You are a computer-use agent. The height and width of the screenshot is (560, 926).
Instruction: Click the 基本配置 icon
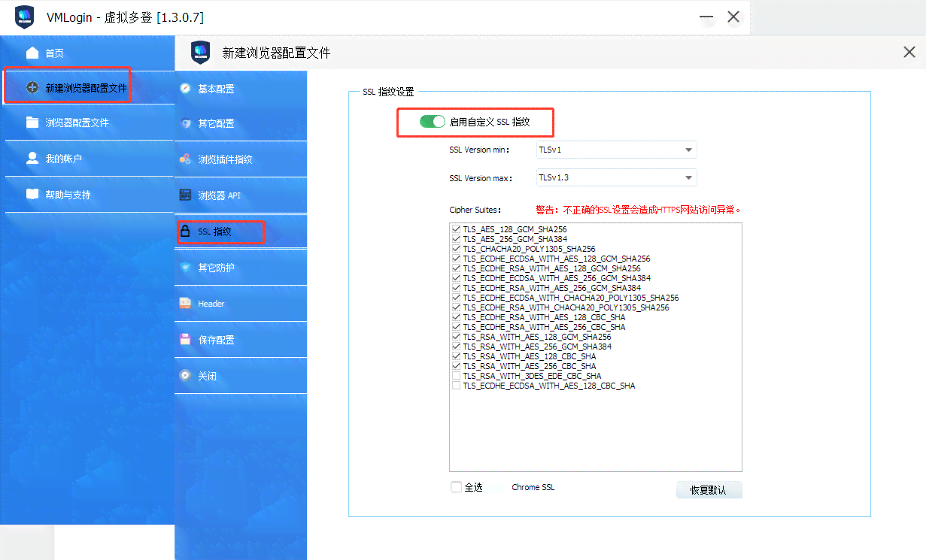(x=186, y=89)
